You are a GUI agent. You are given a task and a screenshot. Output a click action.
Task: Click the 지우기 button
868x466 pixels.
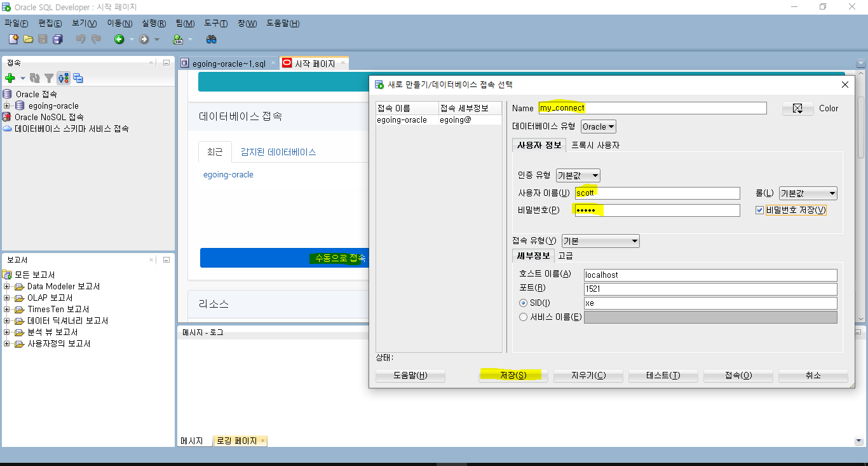tap(588, 376)
